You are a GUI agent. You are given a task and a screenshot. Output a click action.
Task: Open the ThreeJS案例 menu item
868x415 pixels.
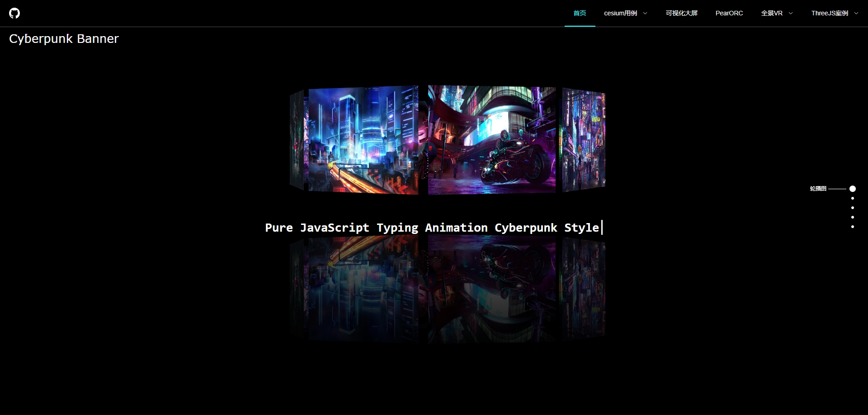(x=830, y=13)
